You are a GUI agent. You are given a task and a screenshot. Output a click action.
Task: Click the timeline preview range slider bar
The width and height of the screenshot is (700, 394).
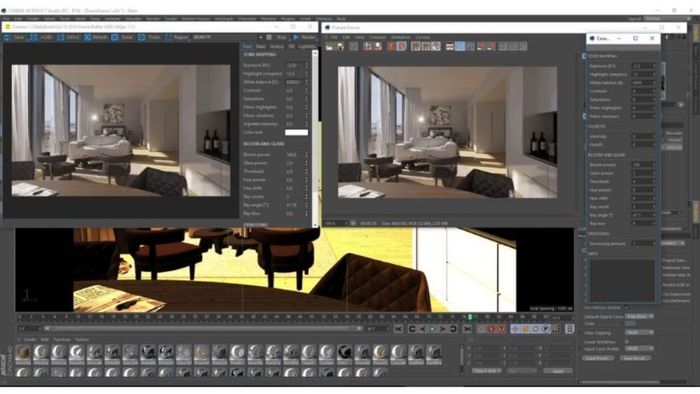click(x=203, y=328)
